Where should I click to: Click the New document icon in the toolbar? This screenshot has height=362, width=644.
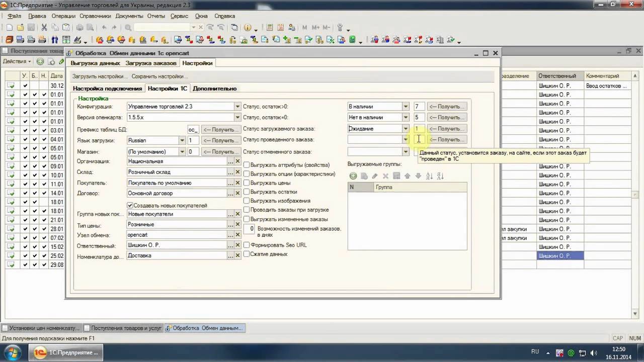[x=10, y=27]
